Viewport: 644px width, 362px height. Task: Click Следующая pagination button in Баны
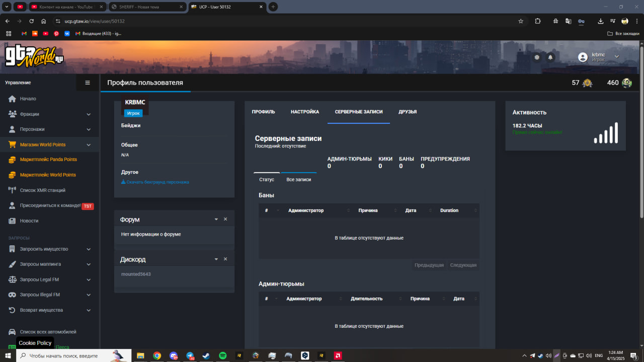(x=463, y=265)
